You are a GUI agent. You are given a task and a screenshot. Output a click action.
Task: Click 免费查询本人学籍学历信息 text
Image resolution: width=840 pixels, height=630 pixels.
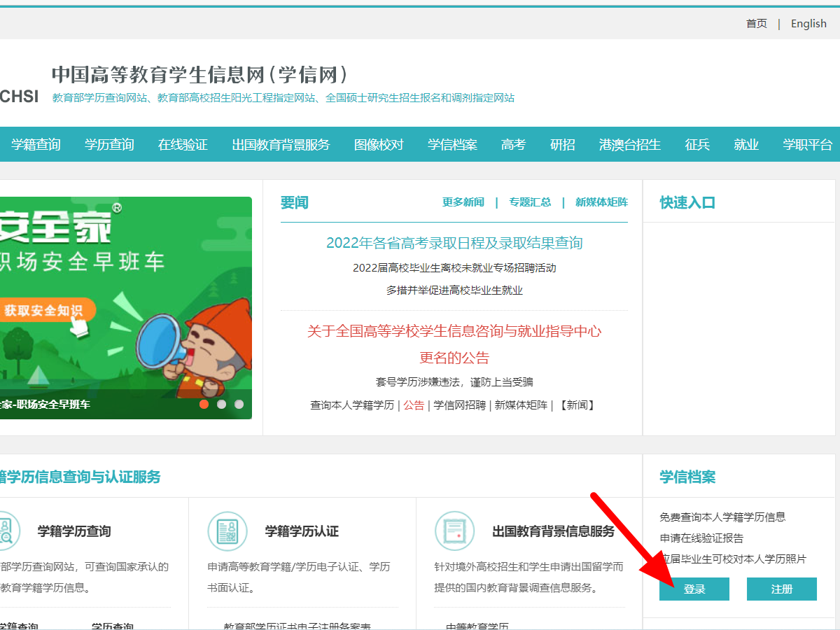pos(722,517)
